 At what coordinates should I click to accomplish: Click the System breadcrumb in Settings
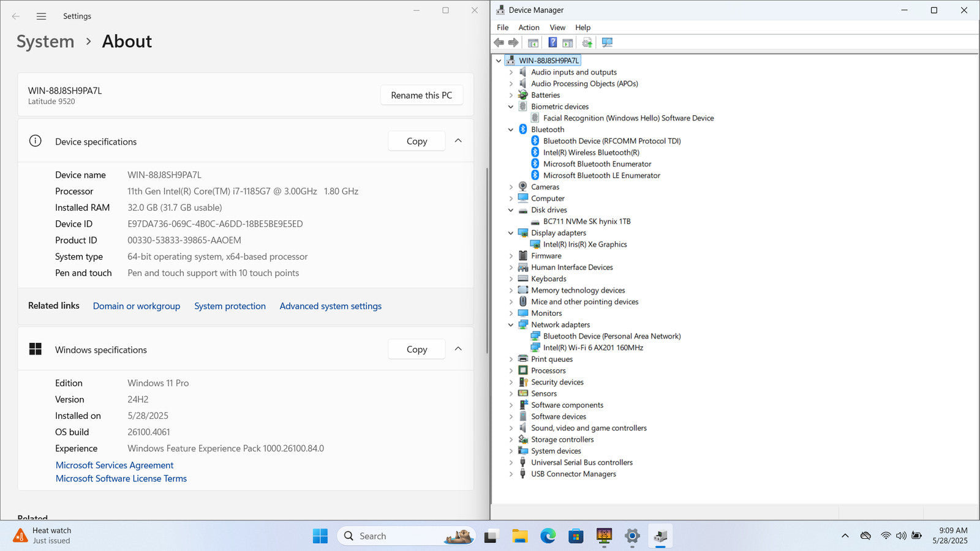pos(45,42)
